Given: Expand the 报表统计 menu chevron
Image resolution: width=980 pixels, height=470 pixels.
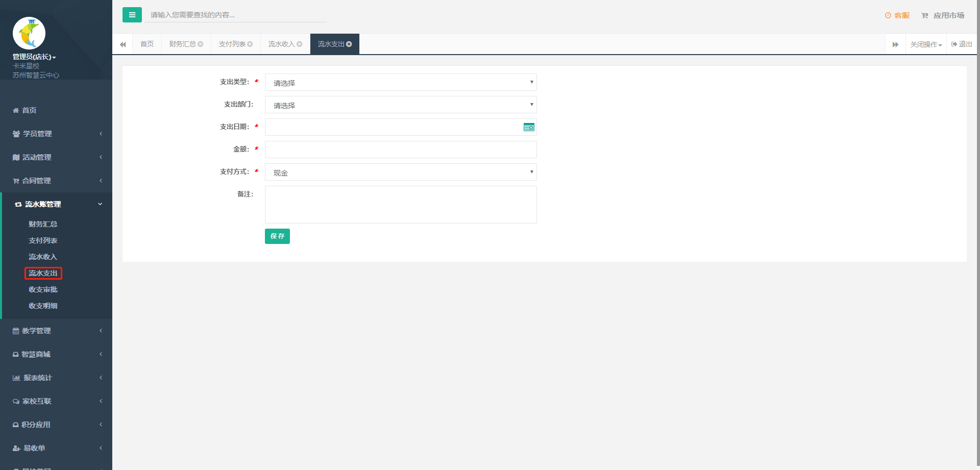Looking at the screenshot, I should point(101,378).
